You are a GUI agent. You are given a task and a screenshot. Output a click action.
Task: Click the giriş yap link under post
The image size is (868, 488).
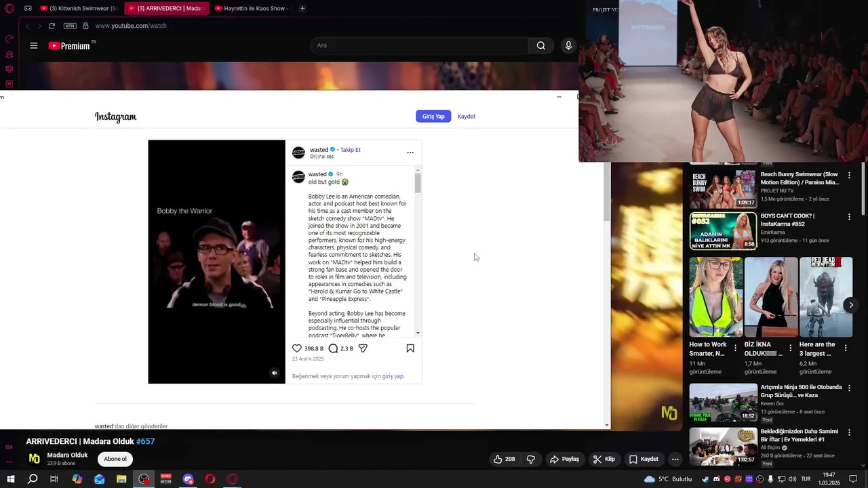pos(393,376)
